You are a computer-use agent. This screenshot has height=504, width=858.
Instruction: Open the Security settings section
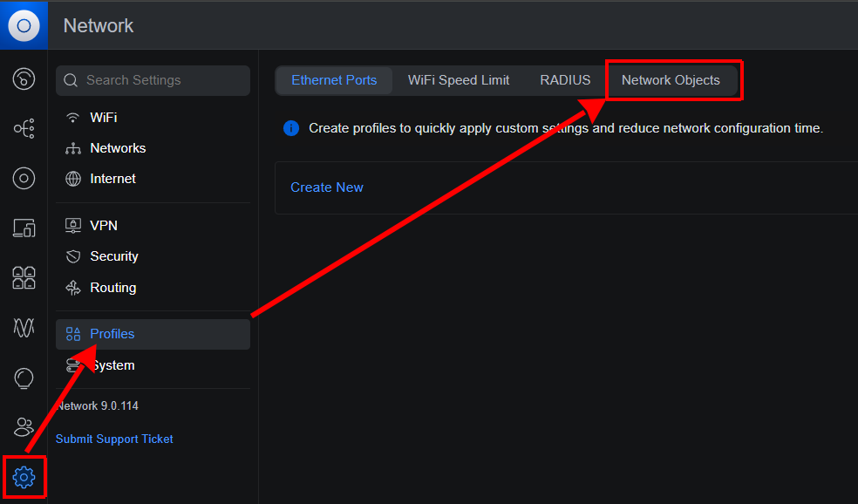coord(112,255)
